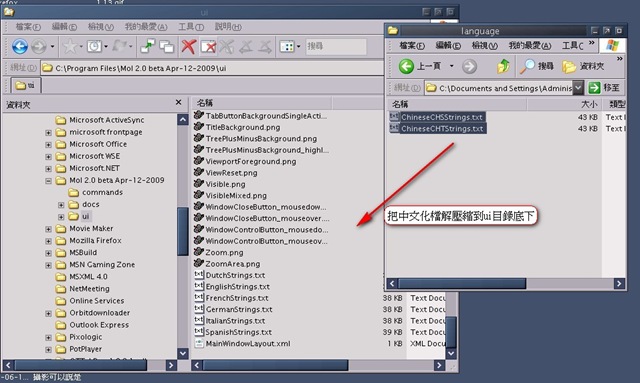640x383 pixels.
Task: Click the search input box in toolbar
Action: (336, 47)
